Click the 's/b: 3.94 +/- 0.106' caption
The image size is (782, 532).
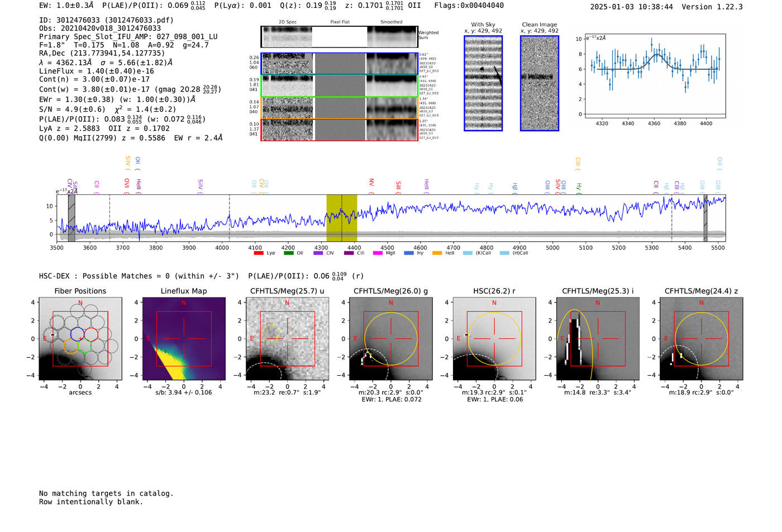click(184, 392)
